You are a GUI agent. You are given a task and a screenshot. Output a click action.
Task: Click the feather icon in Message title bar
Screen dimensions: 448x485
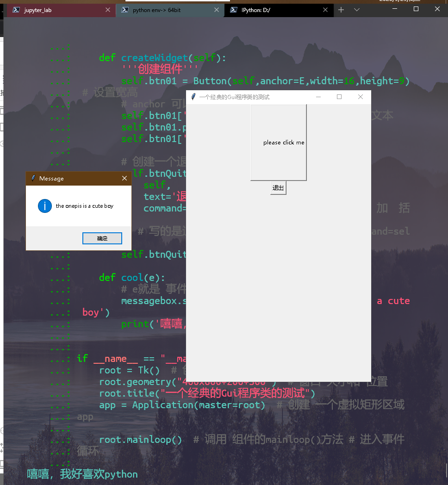33,178
